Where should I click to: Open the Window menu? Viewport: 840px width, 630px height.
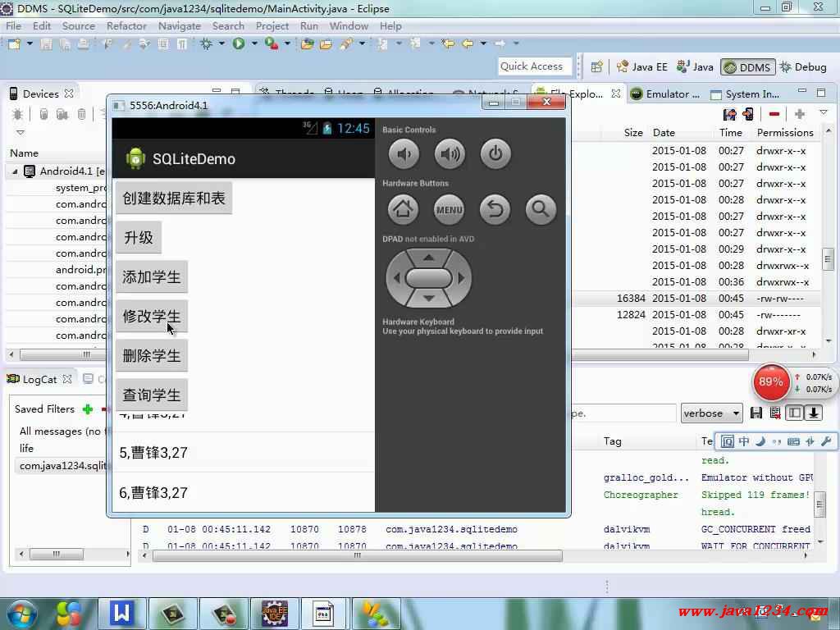pyautogui.click(x=349, y=25)
